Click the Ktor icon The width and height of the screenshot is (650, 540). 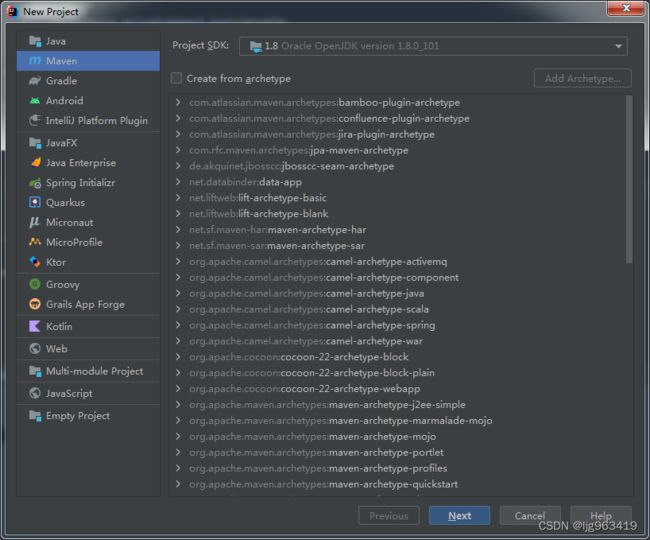35,262
